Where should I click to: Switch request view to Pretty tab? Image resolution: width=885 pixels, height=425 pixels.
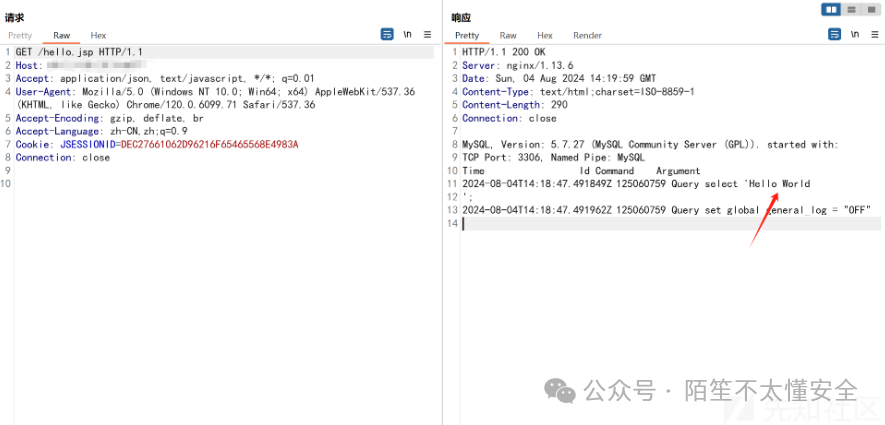[x=20, y=35]
